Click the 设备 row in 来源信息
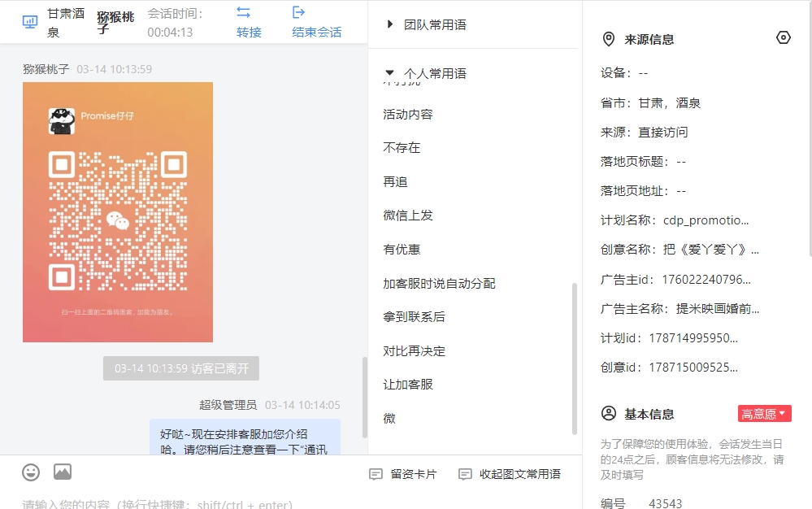The height and width of the screenshot is (509, 812). click(624, 73)
